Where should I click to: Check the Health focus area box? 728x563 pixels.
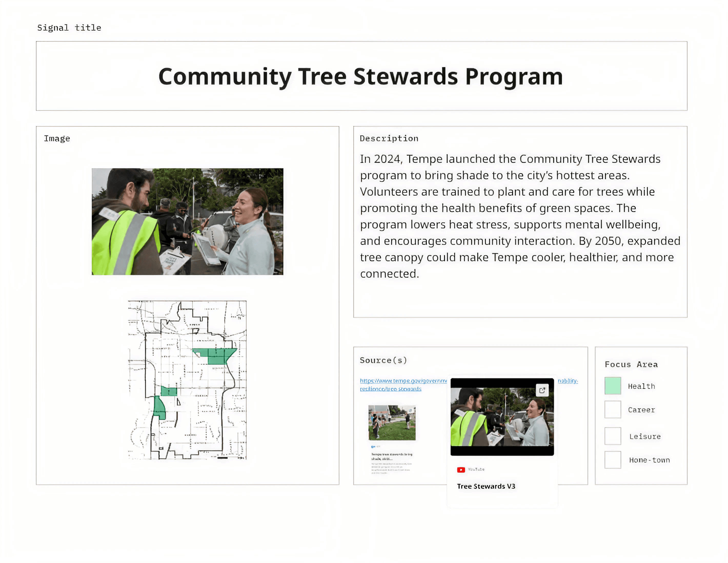(x=612, y=386)
